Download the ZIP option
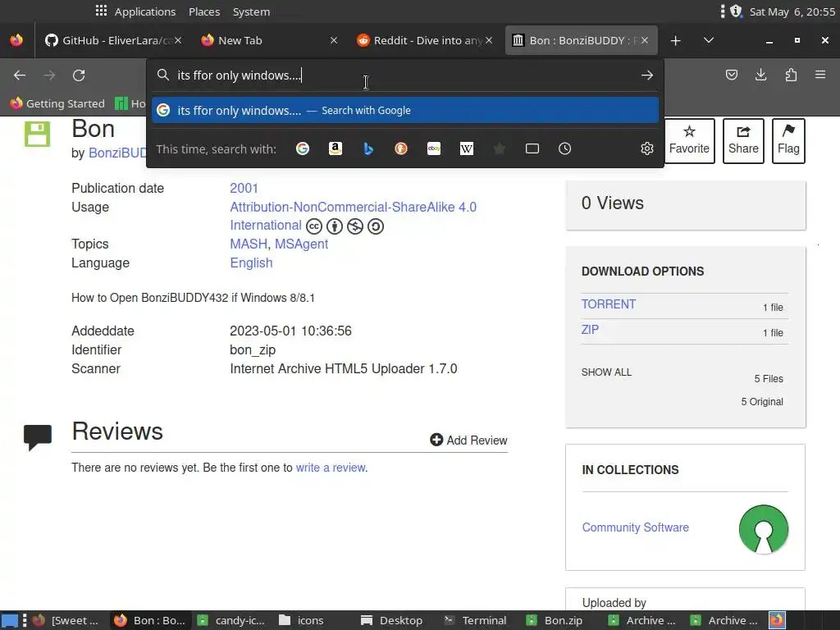The width and height of the screenshot is (840, 630). (590, 330)
